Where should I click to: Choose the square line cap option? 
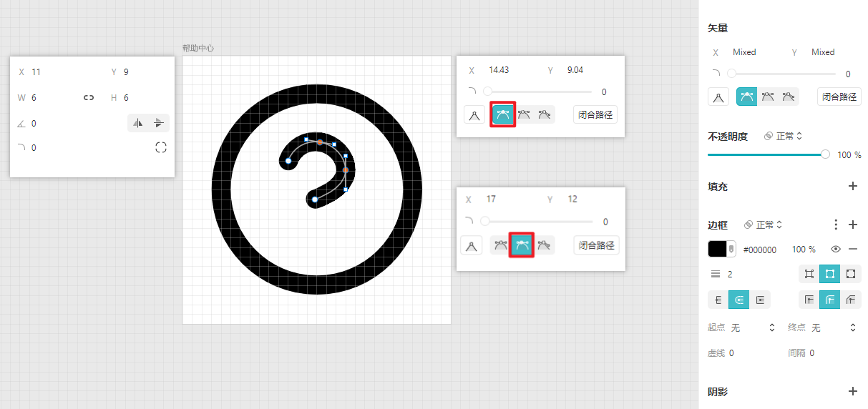(x=760, y=300)
